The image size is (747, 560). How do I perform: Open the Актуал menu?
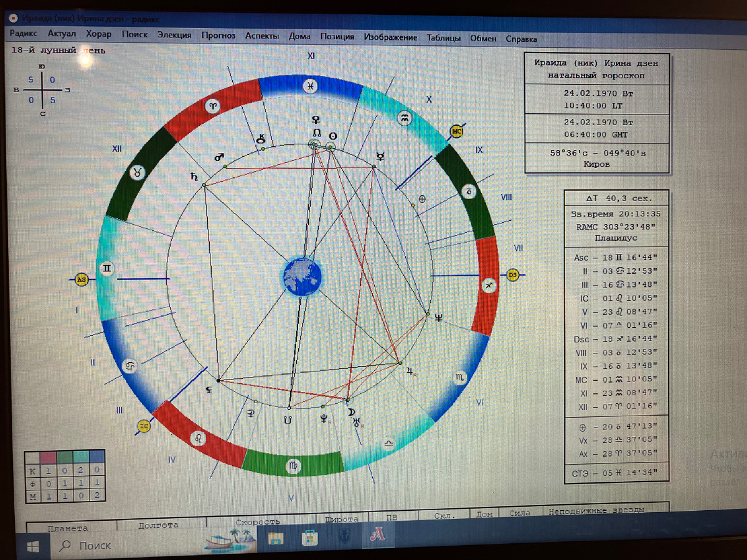pyautogui.click(x=62, y=34)
